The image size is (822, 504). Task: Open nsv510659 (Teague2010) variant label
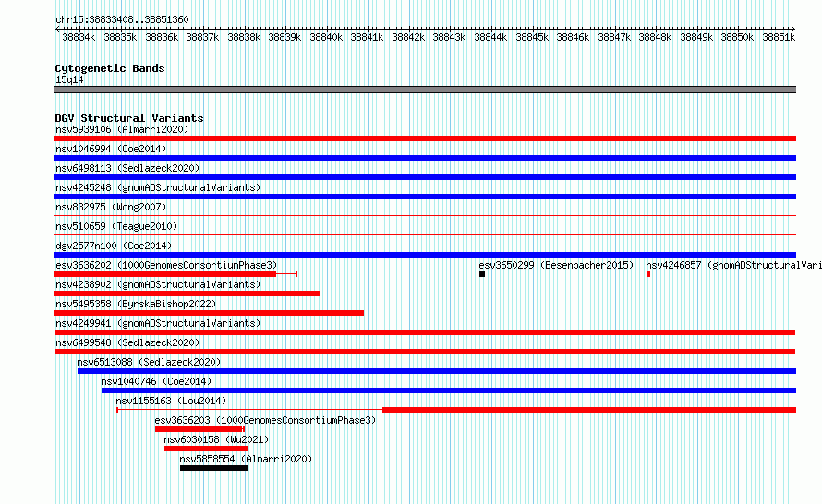point(116,226)
